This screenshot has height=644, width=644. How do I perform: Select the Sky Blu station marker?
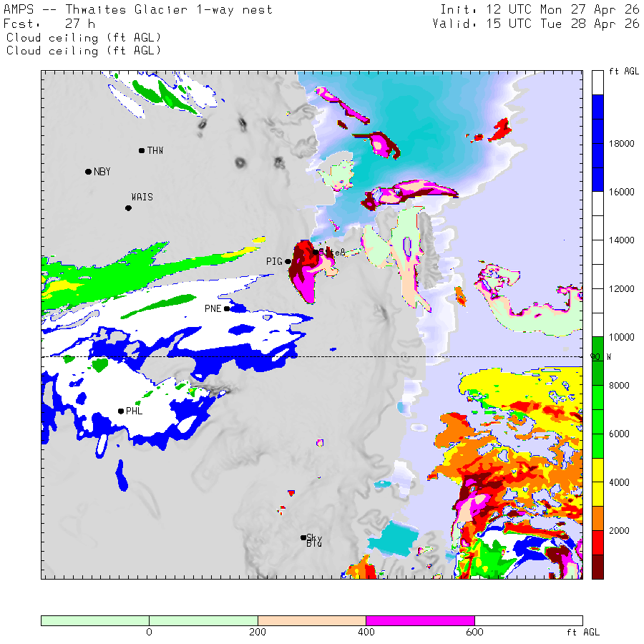[303, 537]
